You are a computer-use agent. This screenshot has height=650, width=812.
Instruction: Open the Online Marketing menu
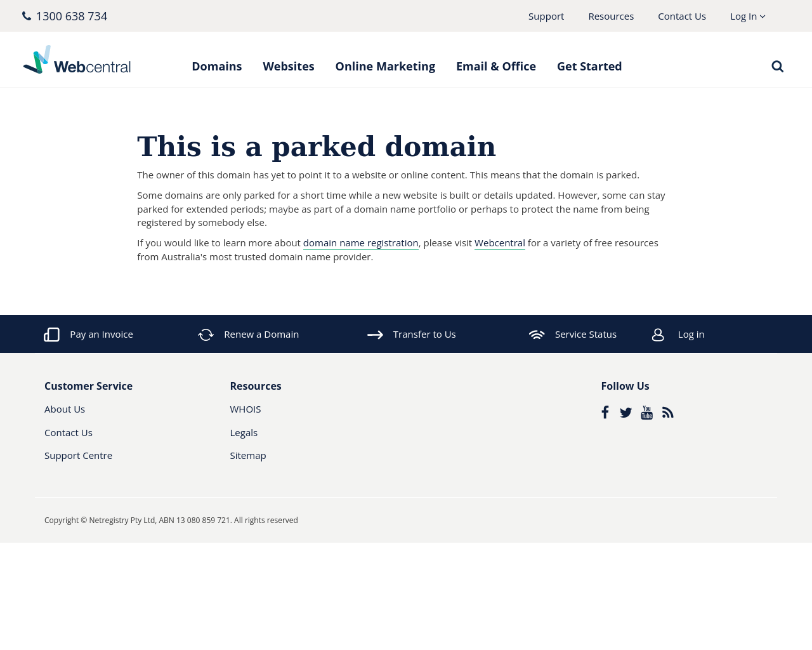(x=385, y=67)
